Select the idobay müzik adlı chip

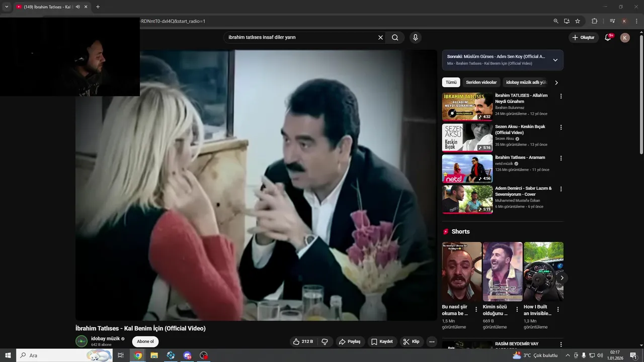tap(526, 82)
